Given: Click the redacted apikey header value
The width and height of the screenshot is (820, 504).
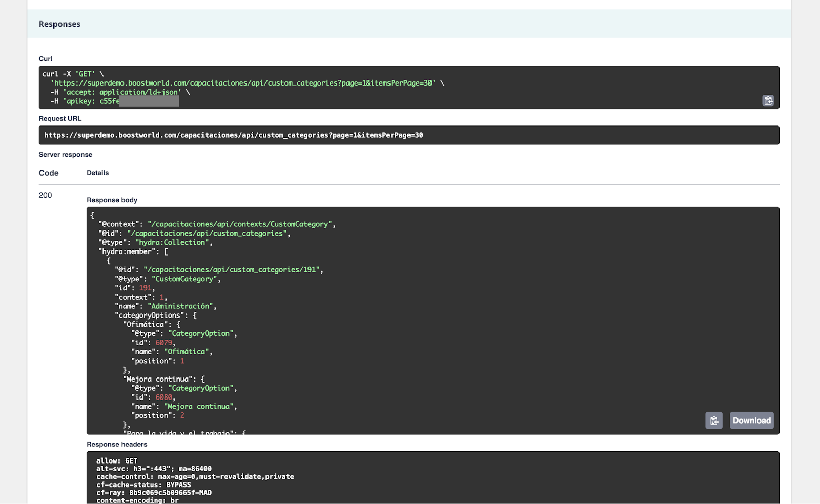Looking at the screenshot, I should coord(149,101).
